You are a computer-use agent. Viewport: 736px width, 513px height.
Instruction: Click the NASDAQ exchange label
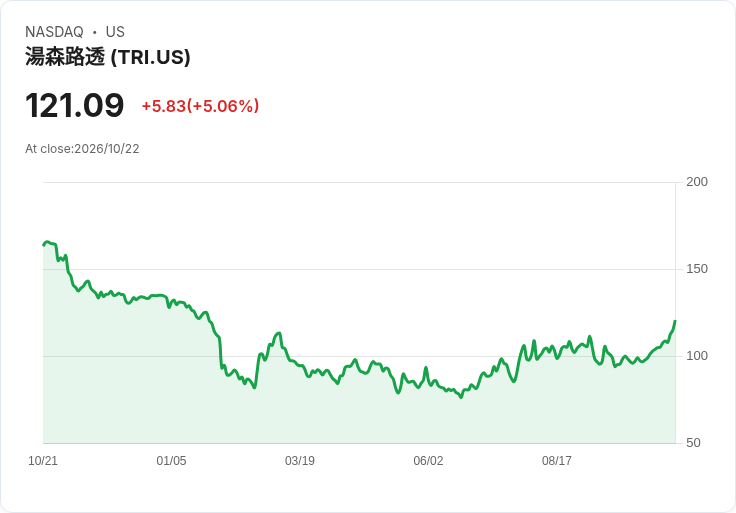tap(54, 32)
